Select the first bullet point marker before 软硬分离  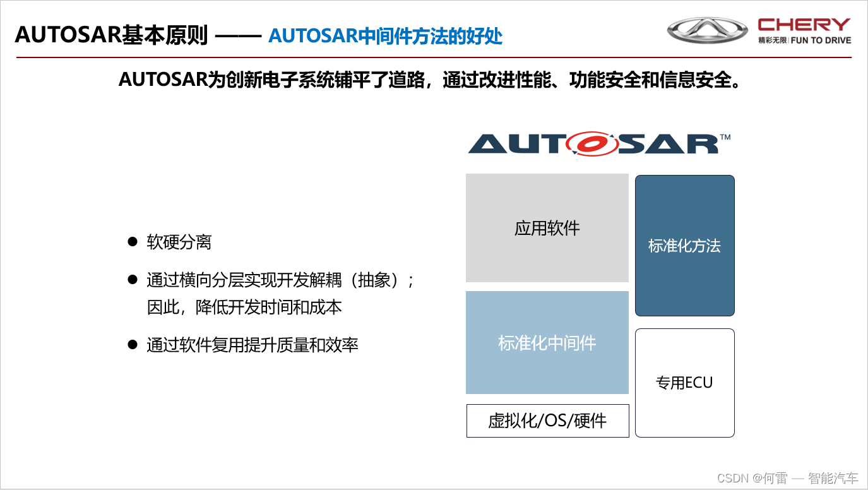132,241
